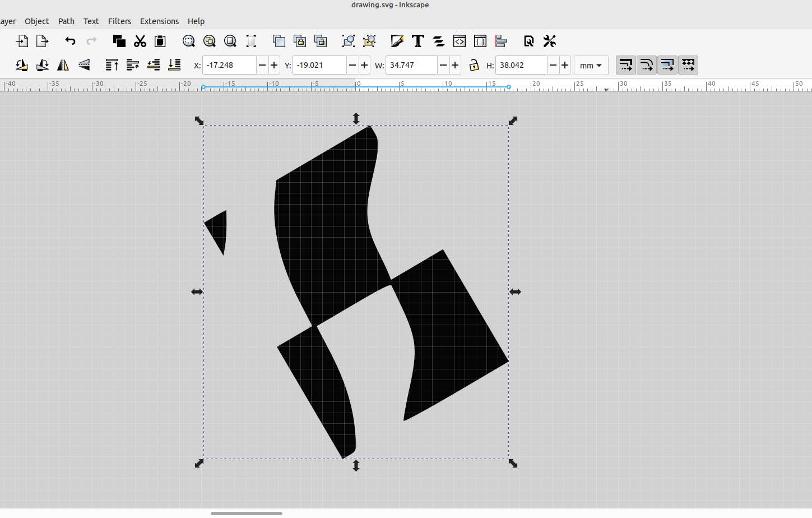Flip selection vertically
Screen dimensions: 812x518
(84, 65)
